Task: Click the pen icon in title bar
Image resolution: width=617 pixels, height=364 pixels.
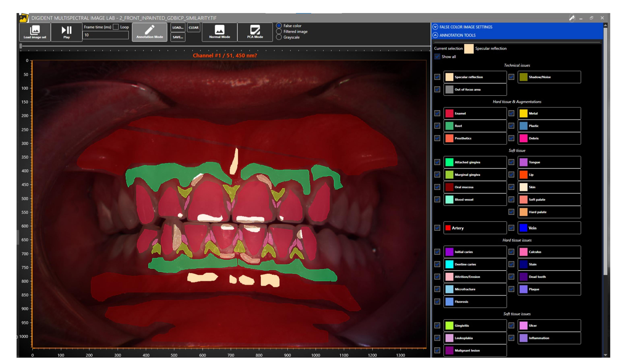Action: tap(572, 18)
